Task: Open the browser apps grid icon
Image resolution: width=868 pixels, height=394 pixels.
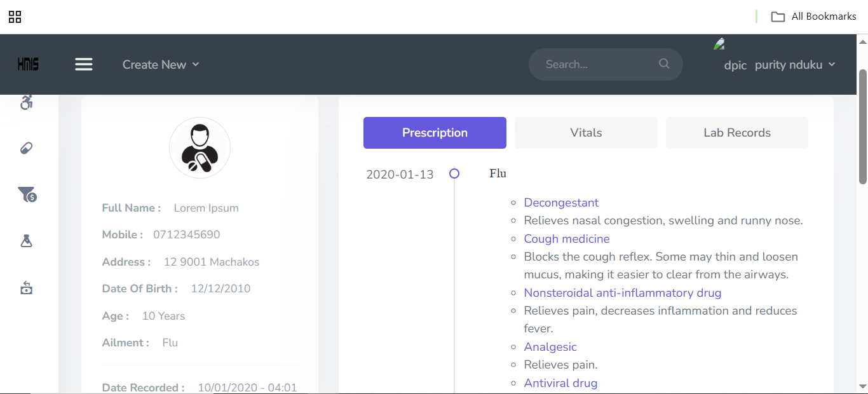Action: 15,17
